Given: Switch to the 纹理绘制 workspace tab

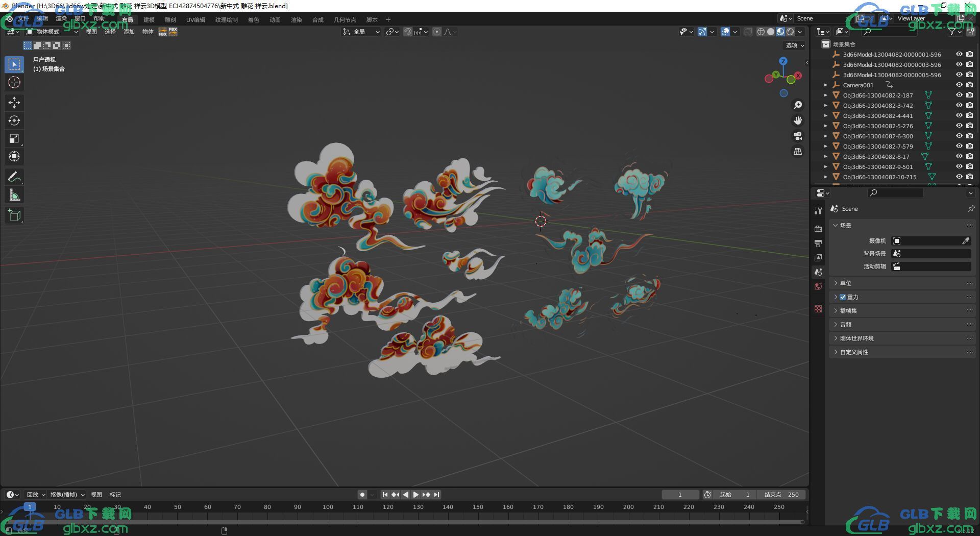Looking at the screenshot, I should pyautogui.click(x=227, y=20).
